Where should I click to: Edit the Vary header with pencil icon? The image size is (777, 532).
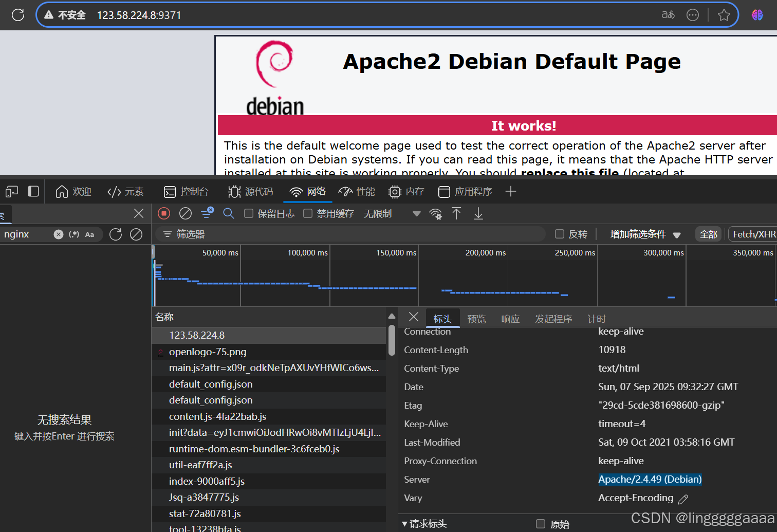683,499
